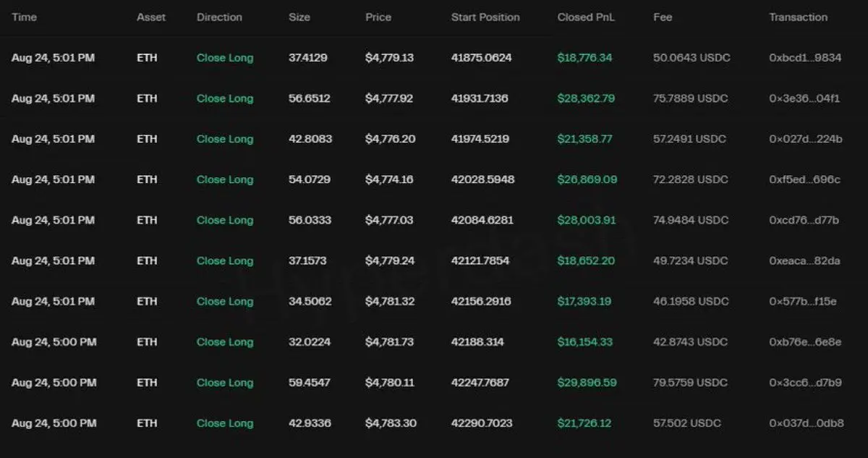Open transaction 0xf5ed...696c
The image size is (868, 458).
pyautogui.click(x=805, y=179)
